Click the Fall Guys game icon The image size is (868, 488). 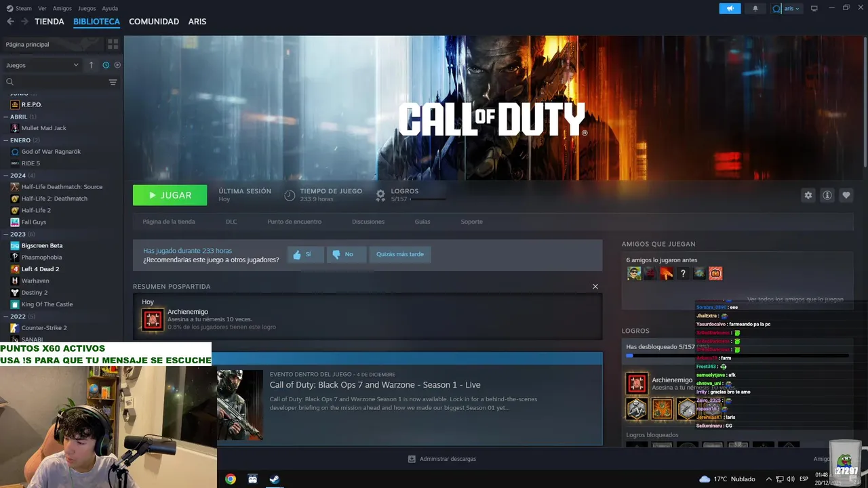coord(15,222)
